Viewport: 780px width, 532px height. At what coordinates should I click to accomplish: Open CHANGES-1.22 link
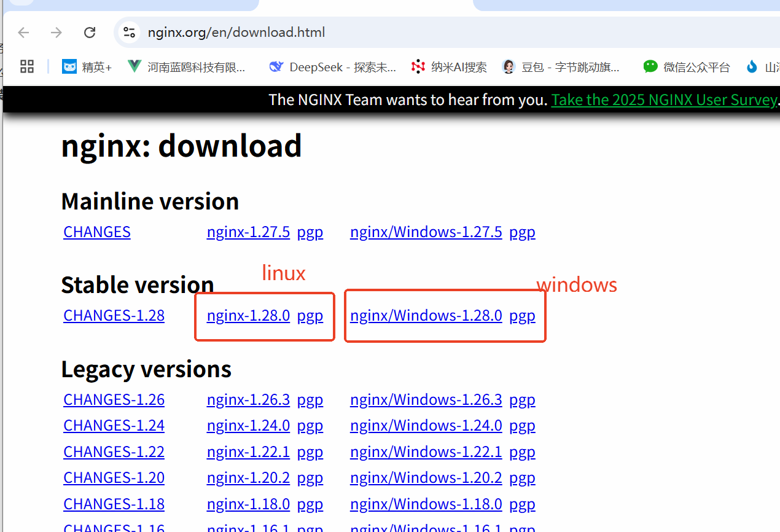pyautogui.click(x=114, y=452)
